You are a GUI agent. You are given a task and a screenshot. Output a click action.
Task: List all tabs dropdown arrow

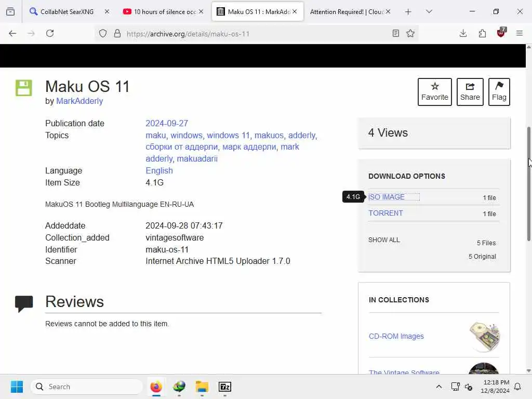429,11
